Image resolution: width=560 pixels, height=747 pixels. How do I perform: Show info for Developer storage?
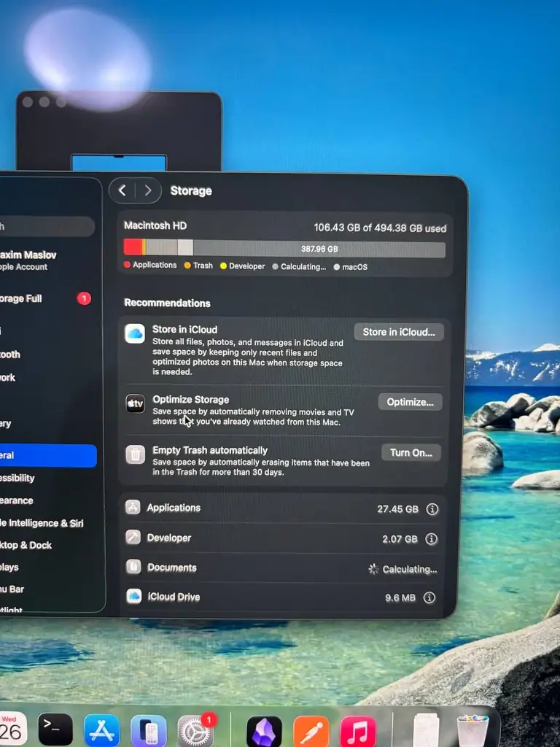(431, 539)
